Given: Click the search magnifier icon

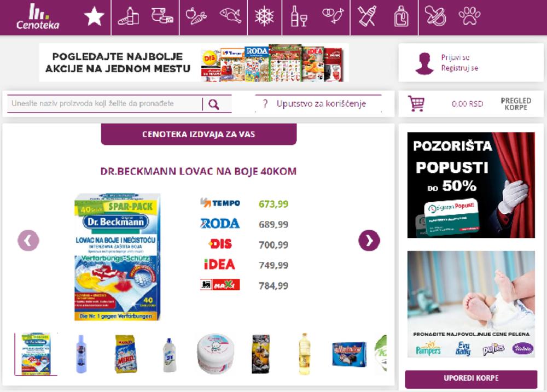Looking at the screenshot, I should [213, 104].
